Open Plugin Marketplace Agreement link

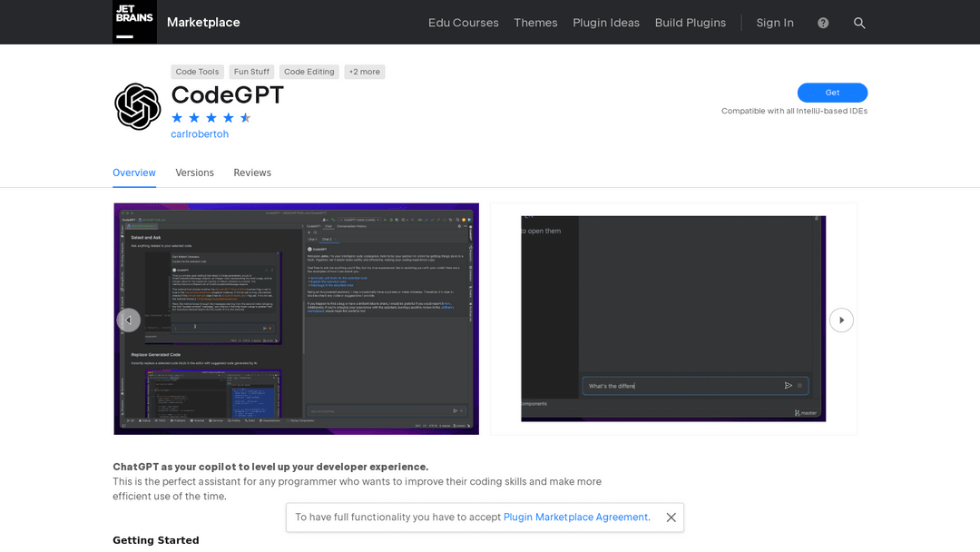[x=575, y=517]
